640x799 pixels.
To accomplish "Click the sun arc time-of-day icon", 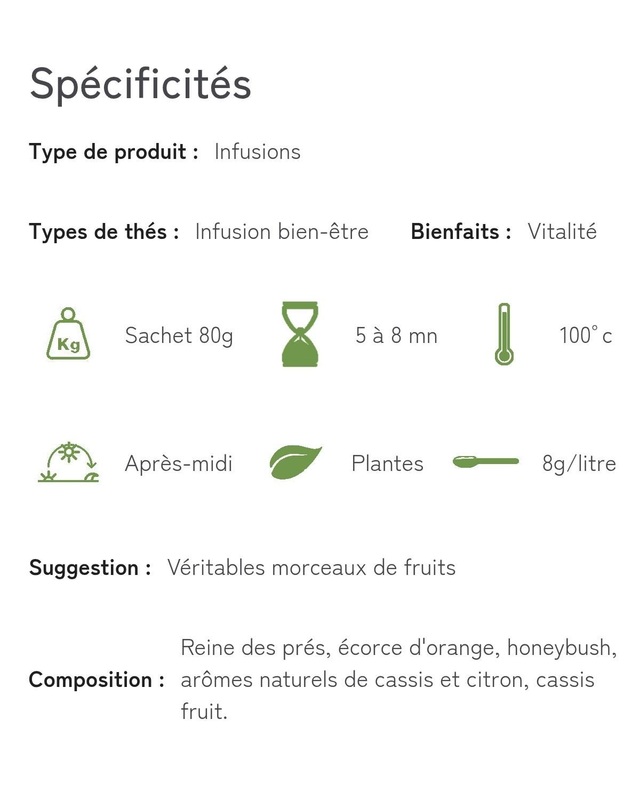I will pos(68,462).
